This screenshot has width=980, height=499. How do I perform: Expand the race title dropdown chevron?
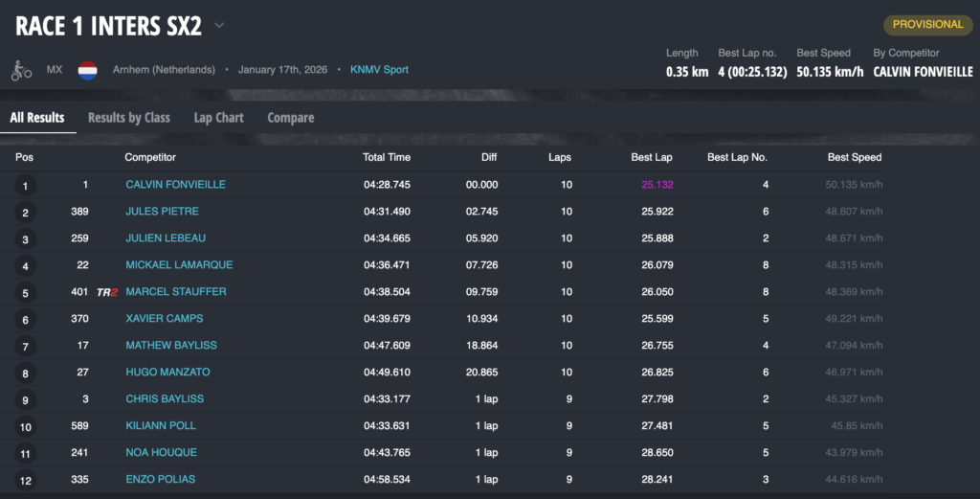(x=220, y=26)
